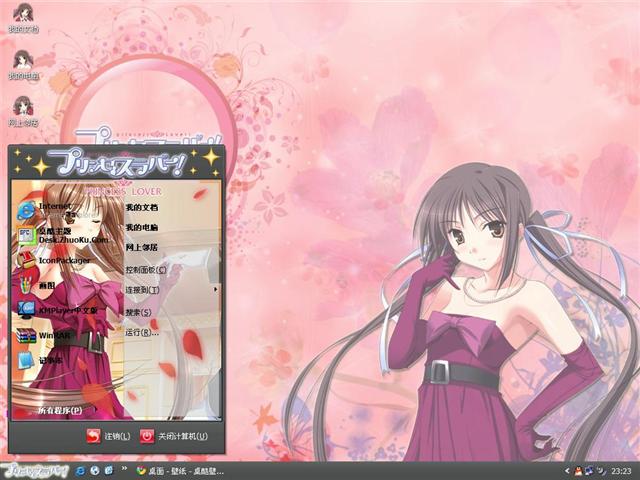Viewport: 640px width, 480px height.
Task: Select 我的文档 in the start menu right pane
Action: 142,207
